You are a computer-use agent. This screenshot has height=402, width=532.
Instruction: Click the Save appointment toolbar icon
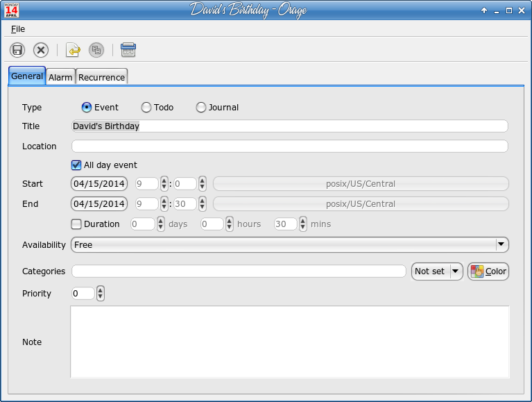pyautogui.click(x=17, y=50)
